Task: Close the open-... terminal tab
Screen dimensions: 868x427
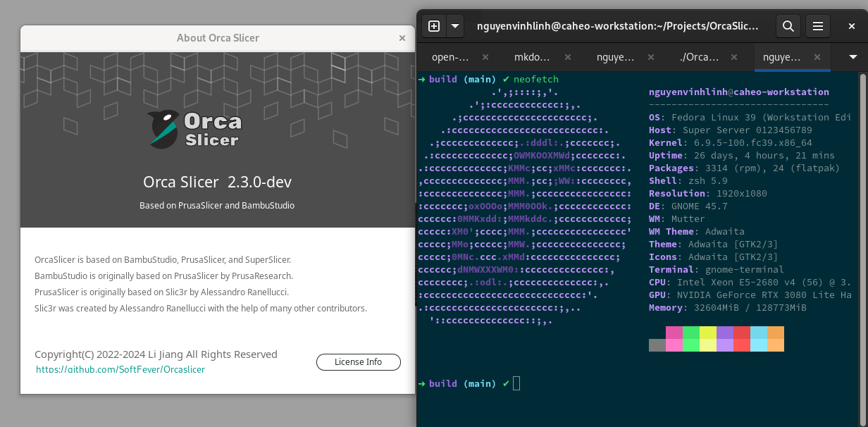Action: (485, 57)
